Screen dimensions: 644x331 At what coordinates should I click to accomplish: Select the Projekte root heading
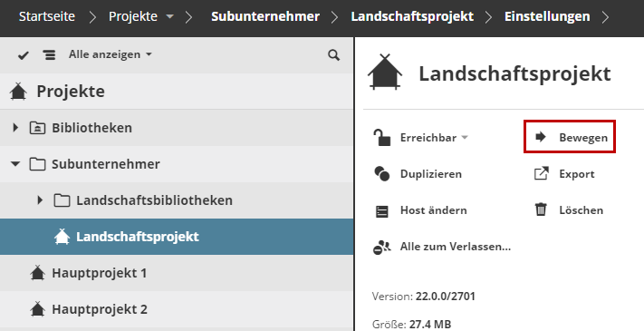[x=71, y=92]
